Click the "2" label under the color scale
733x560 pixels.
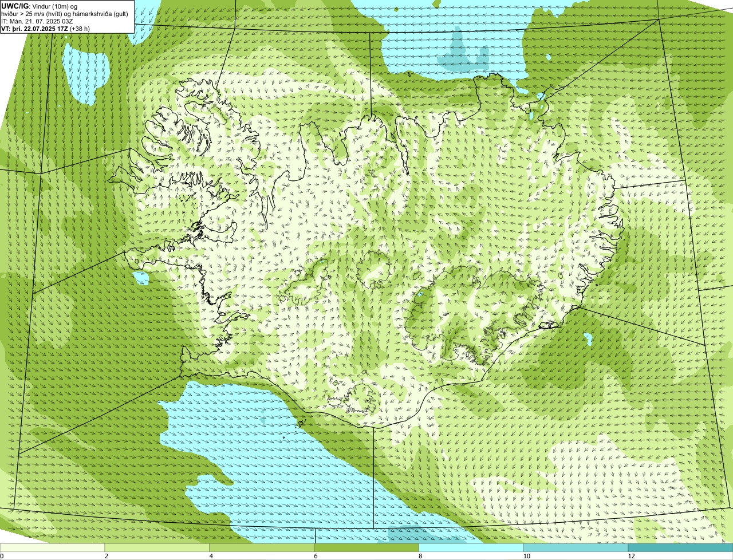[x=106, y=556]
